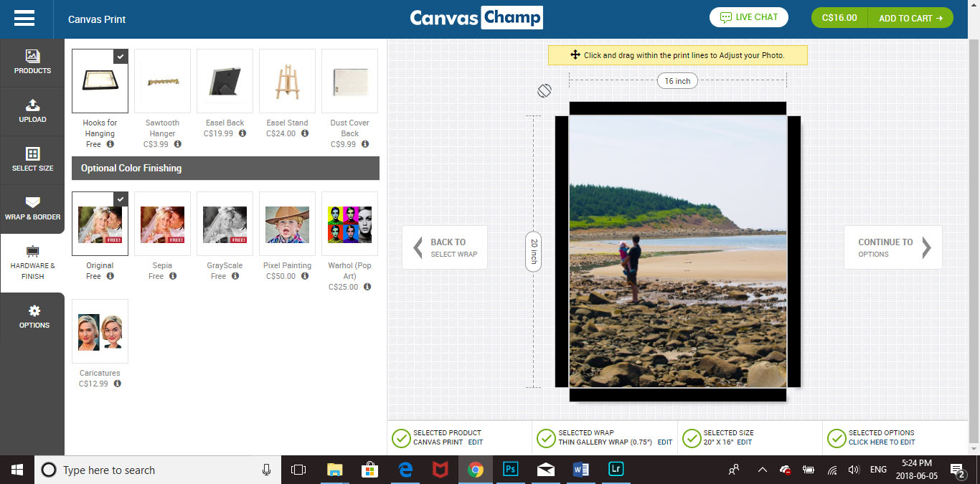Choose the Easel Back hardware
Viewport: 980px width, 484px height.
pyautogui.click(x=225, y=81)
